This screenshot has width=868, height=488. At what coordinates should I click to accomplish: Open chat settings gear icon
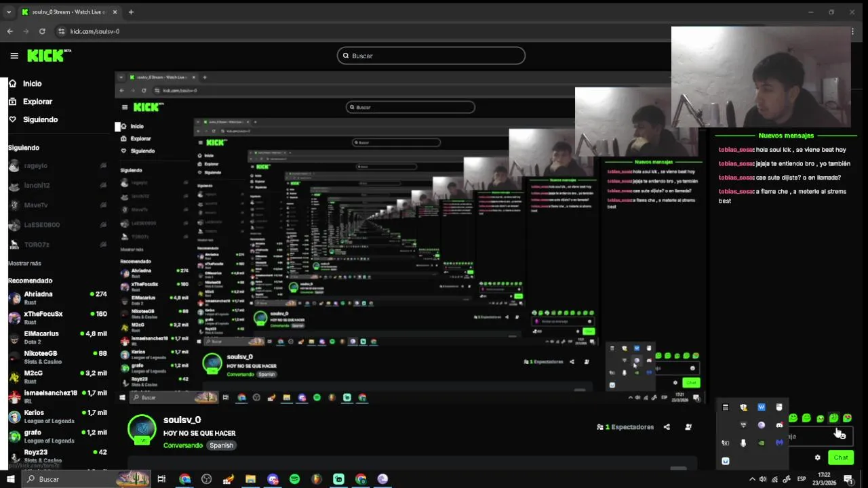pos(817,457)
